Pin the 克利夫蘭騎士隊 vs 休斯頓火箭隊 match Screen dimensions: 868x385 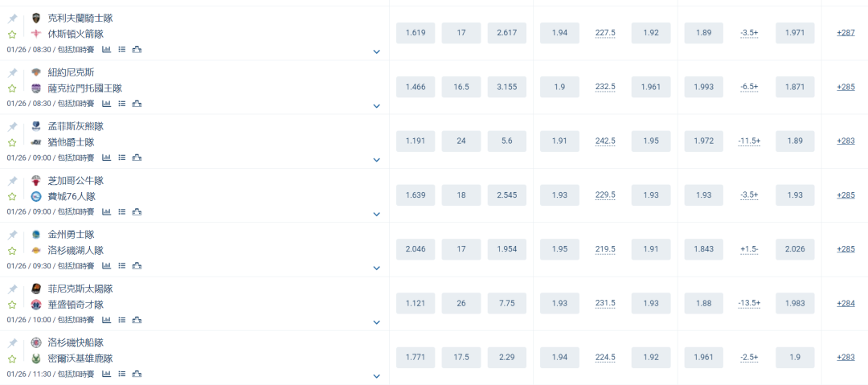coord(12,18)
